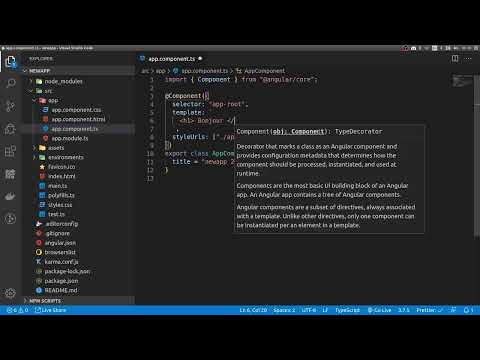Click the TypeScript language mode indicator
This screenshot has height=360, width=480.
347,310
